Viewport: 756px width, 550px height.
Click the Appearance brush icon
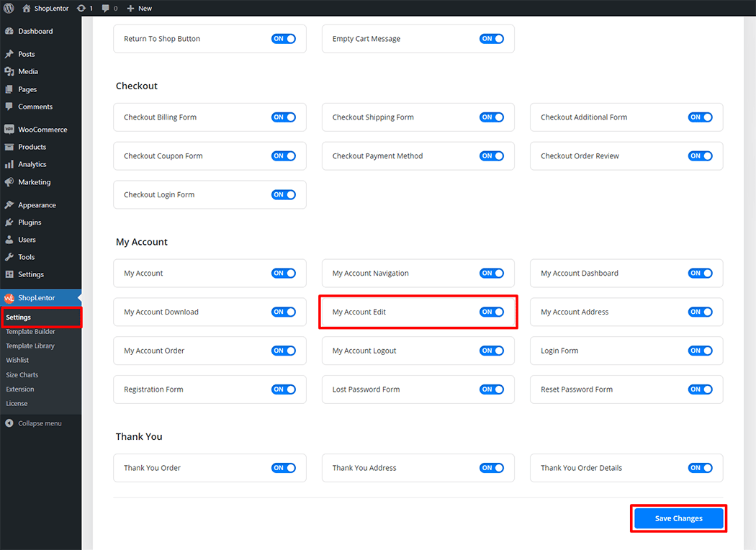[9, 205]
